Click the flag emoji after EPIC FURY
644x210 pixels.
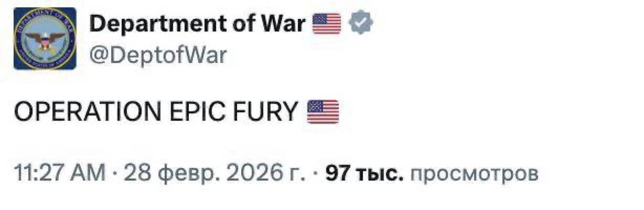323,111
